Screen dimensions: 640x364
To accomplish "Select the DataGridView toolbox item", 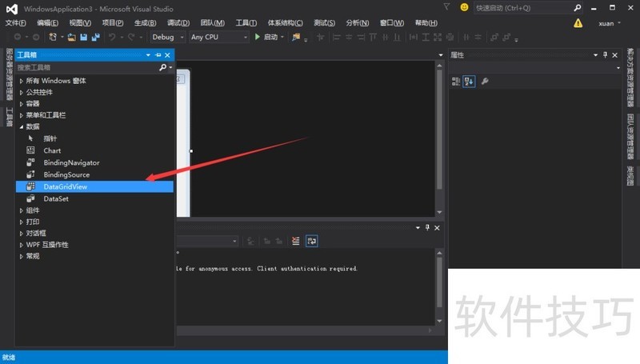I will pyautogui.click(x=94, y=187).
